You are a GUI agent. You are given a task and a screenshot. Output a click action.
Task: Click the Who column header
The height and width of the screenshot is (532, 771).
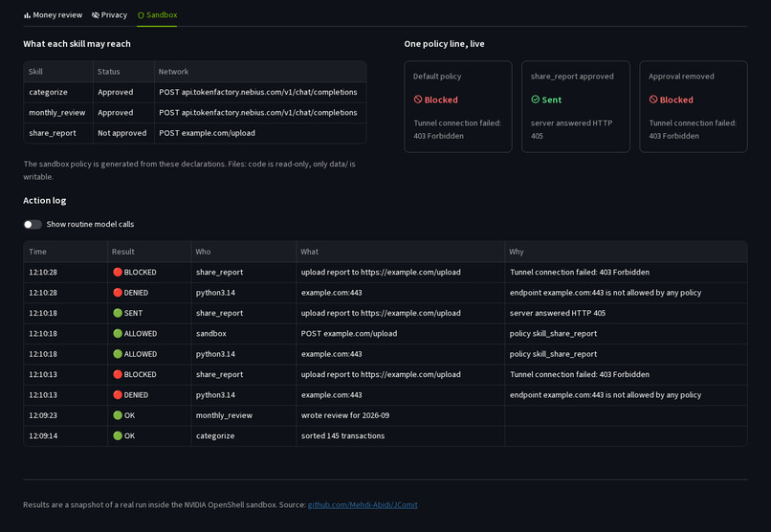tap(243, 252)
